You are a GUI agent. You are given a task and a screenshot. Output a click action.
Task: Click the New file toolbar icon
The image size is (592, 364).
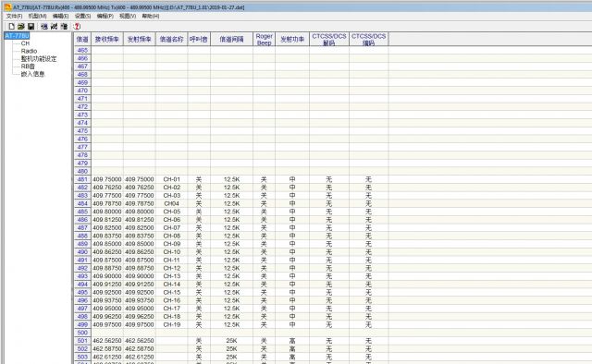pos(11,26)
